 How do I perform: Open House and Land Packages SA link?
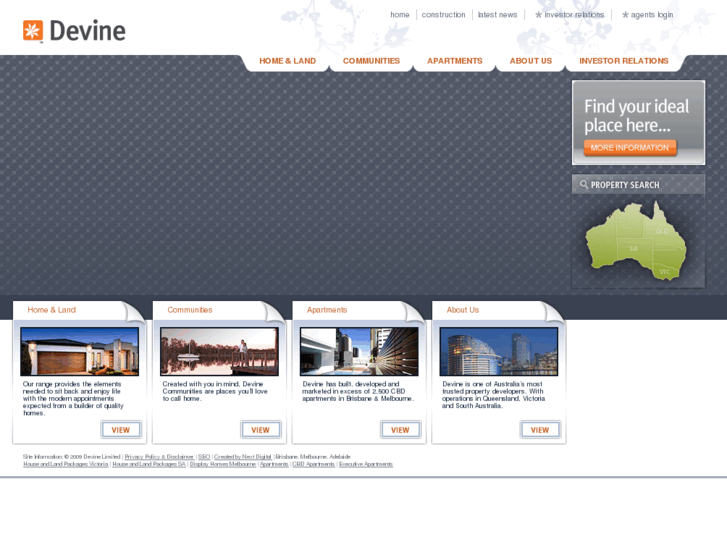click(149, 464)
